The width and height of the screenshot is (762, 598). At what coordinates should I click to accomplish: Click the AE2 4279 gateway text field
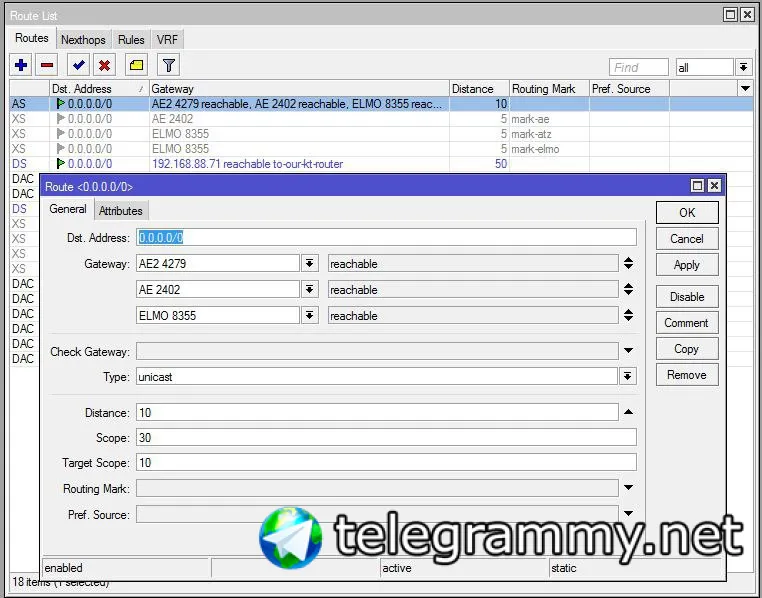(x=218, y=264)
